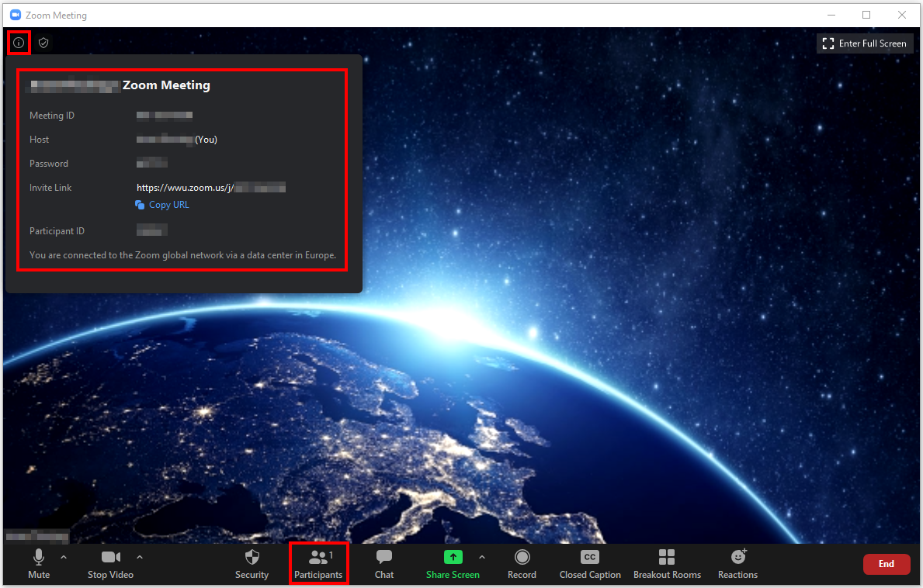Open the Chat panel
923x588 pixels.
click(384, 564)
